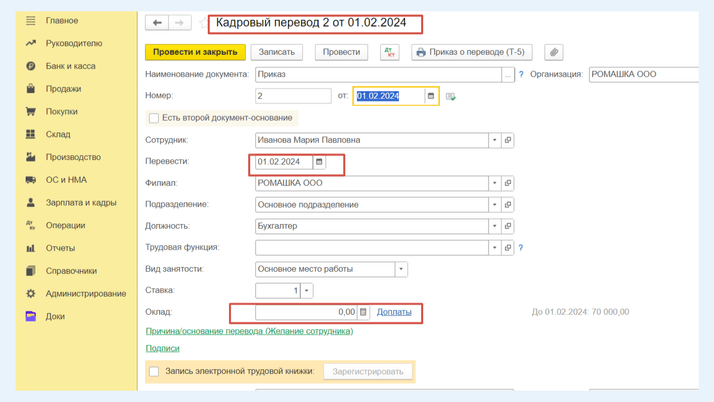714x402 pixels.
Task: Go forward with the right arrow button
Action: 180,23
